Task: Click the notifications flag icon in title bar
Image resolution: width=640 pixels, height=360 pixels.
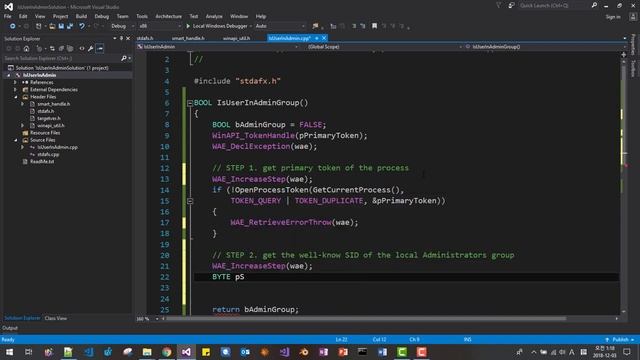Action: coord(498,5)
